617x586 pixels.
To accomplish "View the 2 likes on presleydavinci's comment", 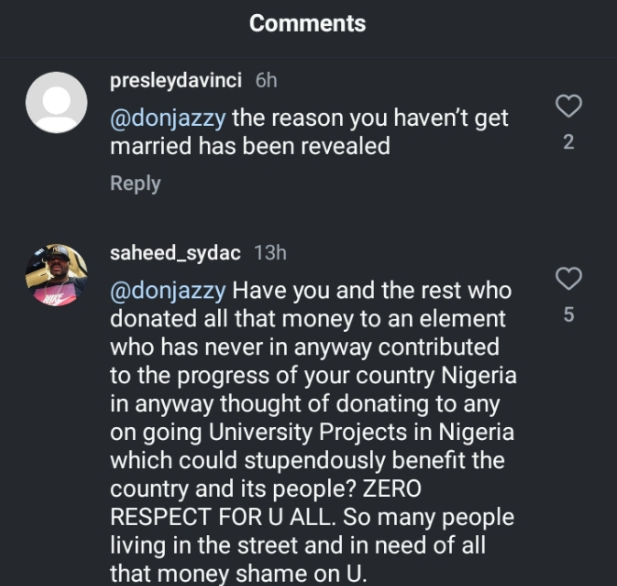I will coord(568,142).
